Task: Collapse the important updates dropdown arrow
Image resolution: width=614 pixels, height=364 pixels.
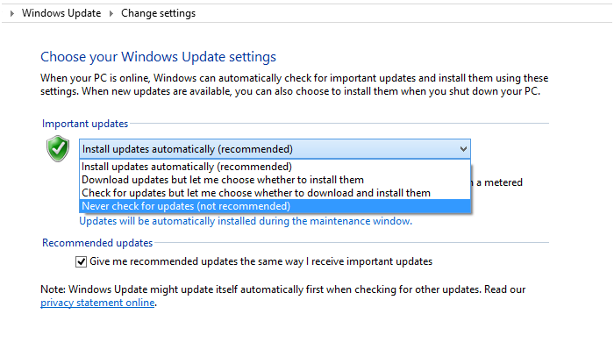Action: 463,149
